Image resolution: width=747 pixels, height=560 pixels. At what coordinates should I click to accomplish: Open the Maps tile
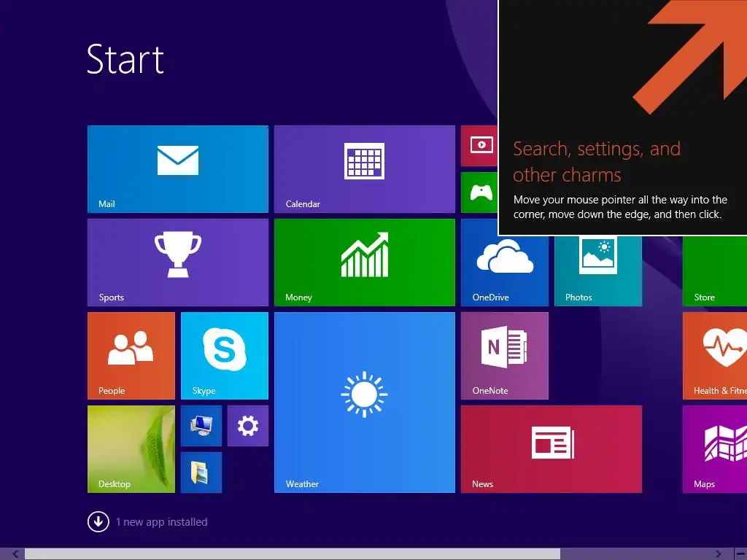pyautogui.click(x=715, y=449)
